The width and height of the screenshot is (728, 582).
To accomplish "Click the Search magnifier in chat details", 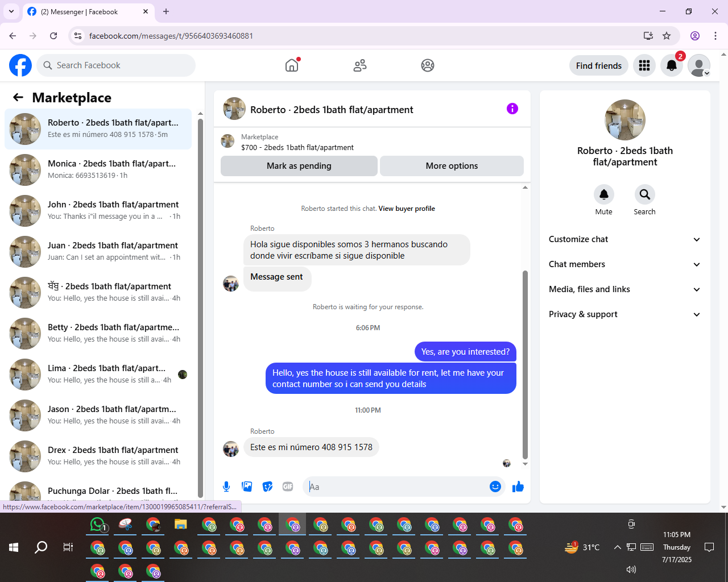I will point(644,194).
